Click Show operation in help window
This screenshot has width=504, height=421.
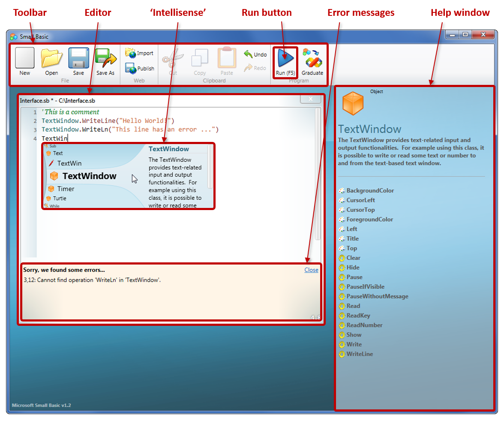pos(350,335)
